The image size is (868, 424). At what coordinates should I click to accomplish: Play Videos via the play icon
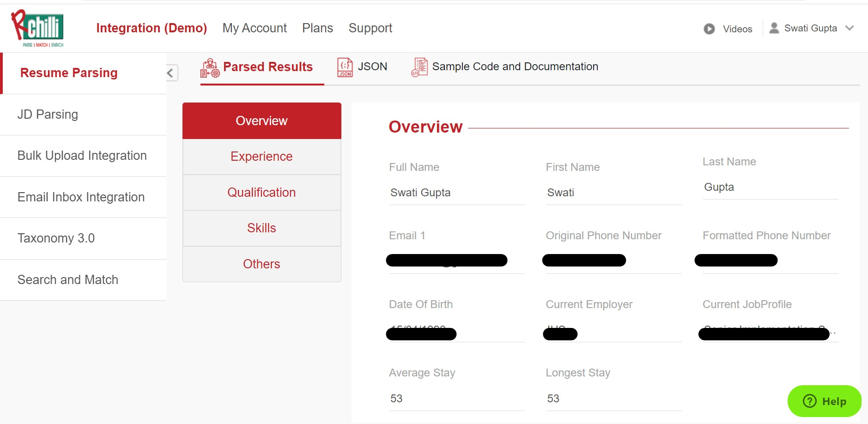pos(709,29)
